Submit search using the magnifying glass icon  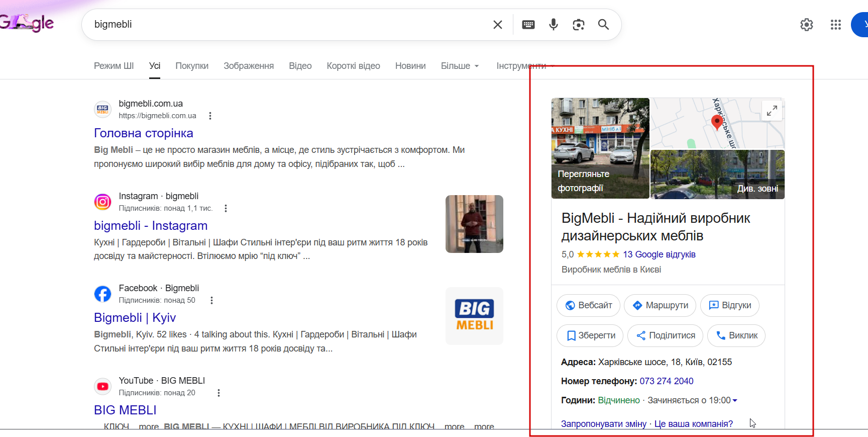pyautogui.click(x=604, y=25)
